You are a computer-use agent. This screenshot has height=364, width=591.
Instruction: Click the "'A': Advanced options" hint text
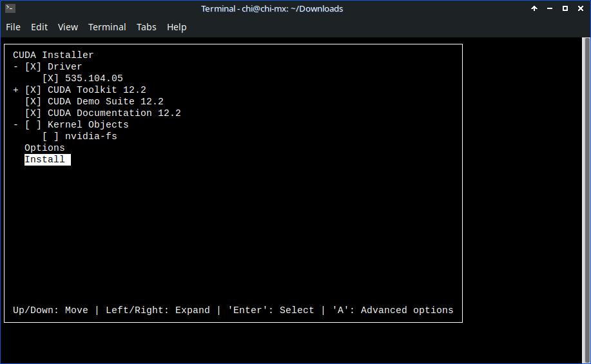(x=392, y=310)
